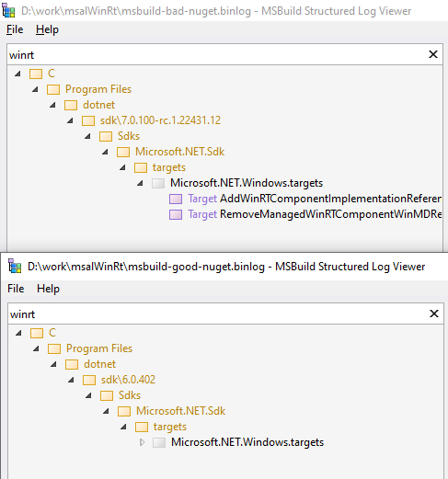Click Microsoft.NET.Sdk folder icon in bad-nuget window
The height and width of the screenshot is (479, 448).
123,152
